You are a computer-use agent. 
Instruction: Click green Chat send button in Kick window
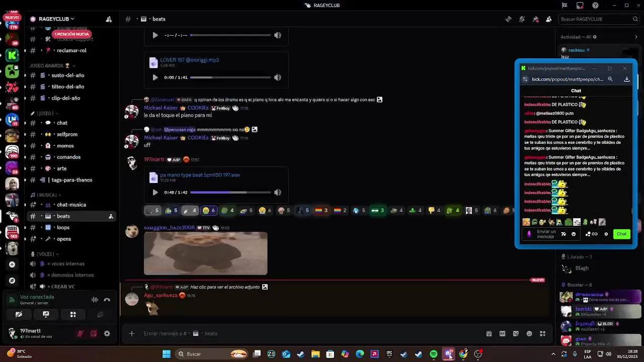tap(622, 234)
